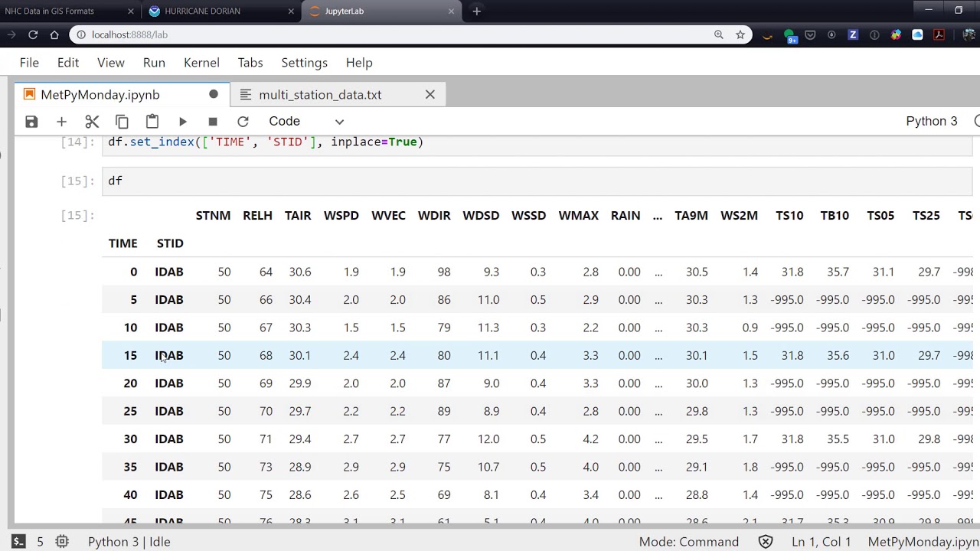Open the Help menu
Image resolution: width=980 pixels, height=551 pixels.
coord(359,63)
